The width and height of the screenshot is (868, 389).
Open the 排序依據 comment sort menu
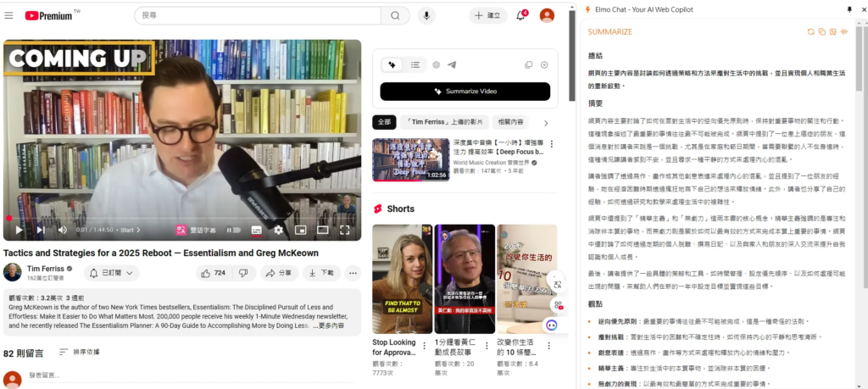(80, 352)
